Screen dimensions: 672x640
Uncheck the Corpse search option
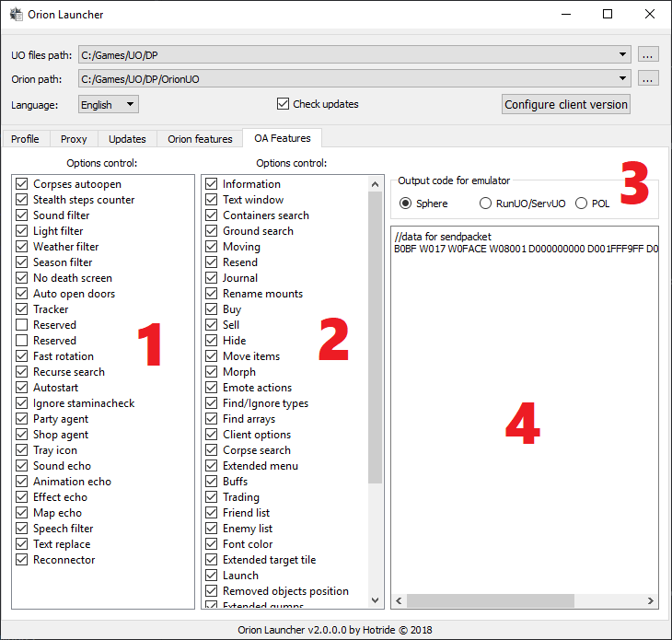[x=212, y=449]
